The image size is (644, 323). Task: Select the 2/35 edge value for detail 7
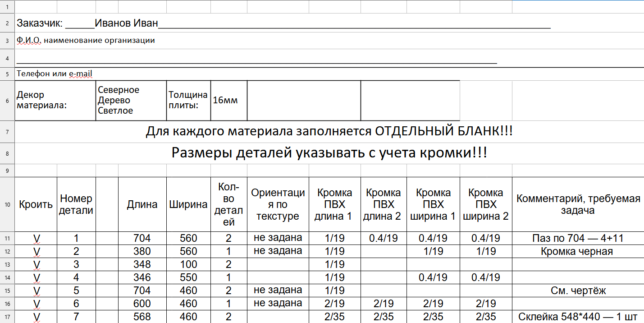(333, 316)
